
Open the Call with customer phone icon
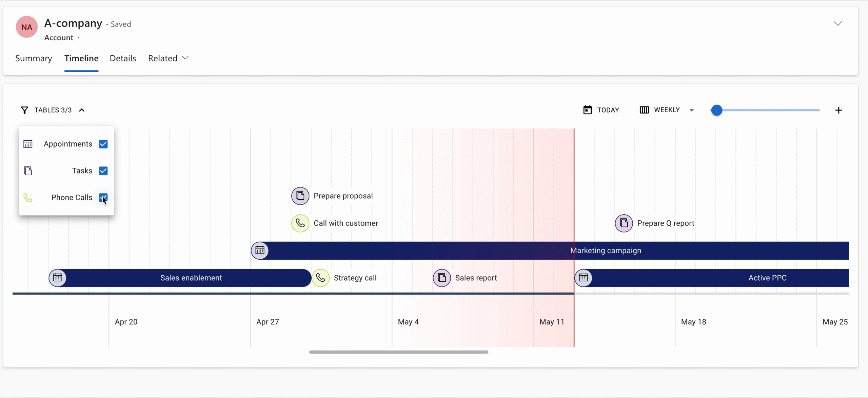[300, 223]
